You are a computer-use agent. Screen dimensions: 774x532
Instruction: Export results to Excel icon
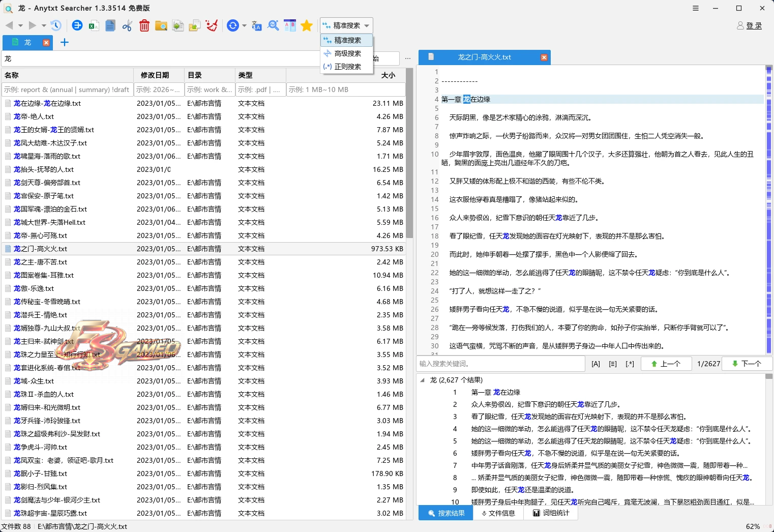[x=94, y=25]
